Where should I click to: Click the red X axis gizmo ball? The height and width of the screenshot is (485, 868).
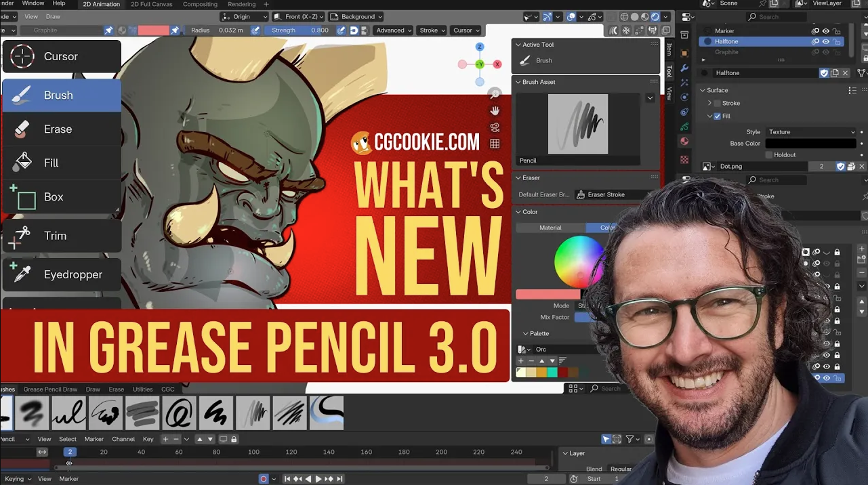(497, 64)
